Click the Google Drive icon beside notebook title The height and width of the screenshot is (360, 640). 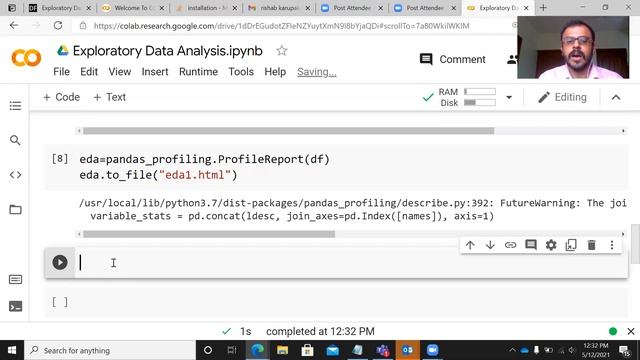click(x=62, y=51)
